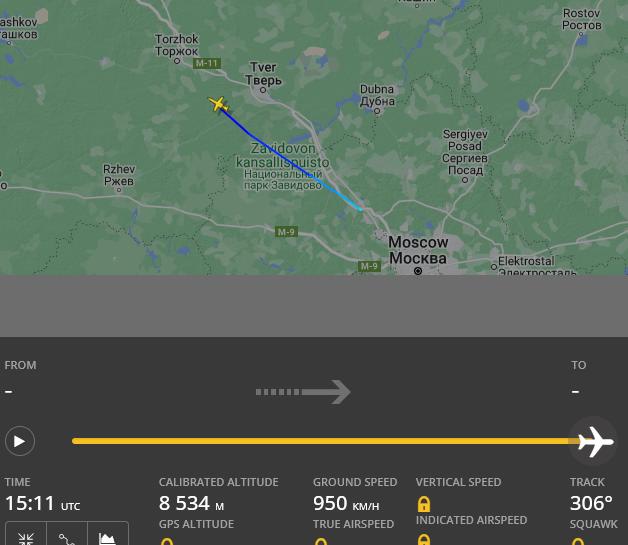Screen dimensions: 628x545
Task: Click the True Airspeed lock icon
Action: (x=321, y=541)
